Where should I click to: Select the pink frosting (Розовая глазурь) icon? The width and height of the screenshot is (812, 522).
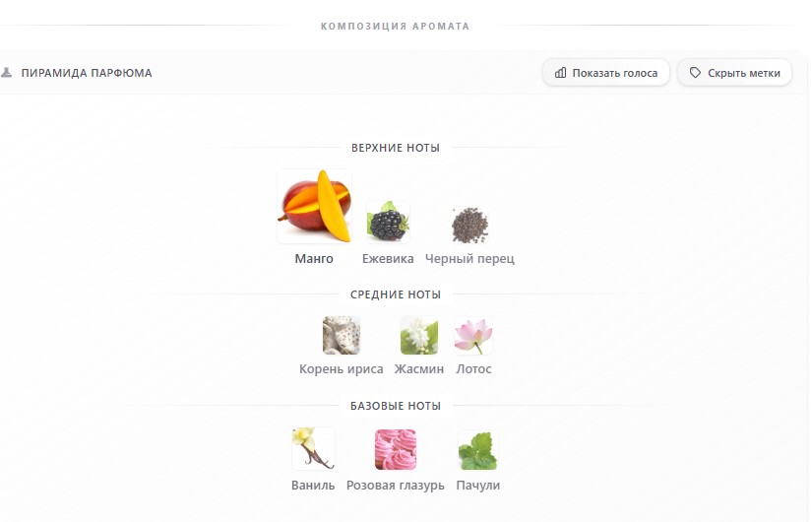pos(395,449)
